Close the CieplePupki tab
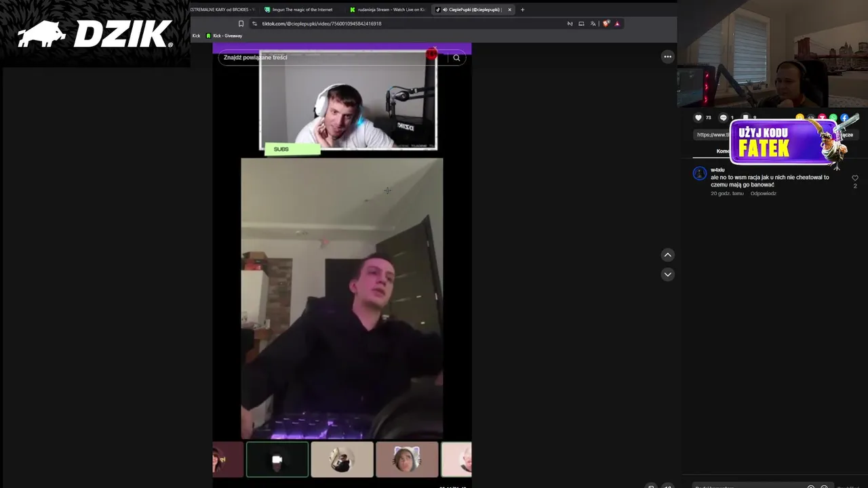Image resolution: width=868 pixels, height=488 pixels. coord(510,9)
